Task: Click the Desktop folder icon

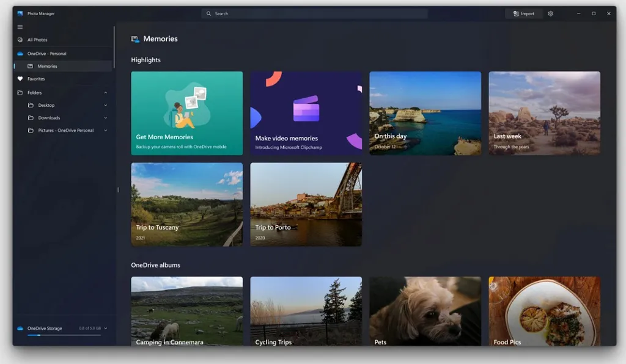Action: 31,105
